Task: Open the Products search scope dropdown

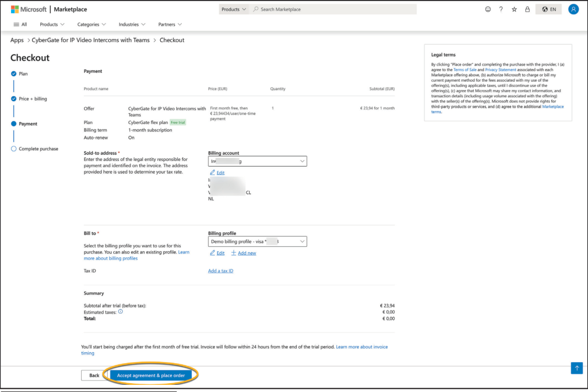Action: [x=233, y=9]
